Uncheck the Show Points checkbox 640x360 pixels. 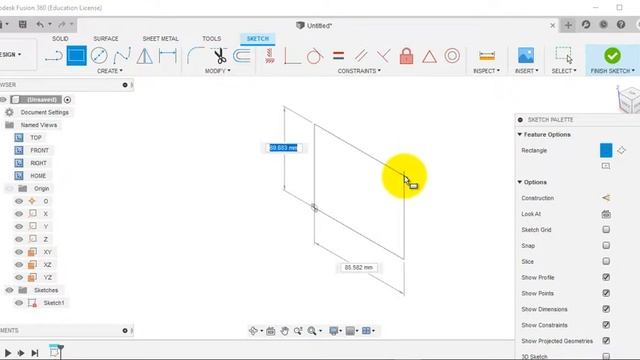[x=606, y=293]
